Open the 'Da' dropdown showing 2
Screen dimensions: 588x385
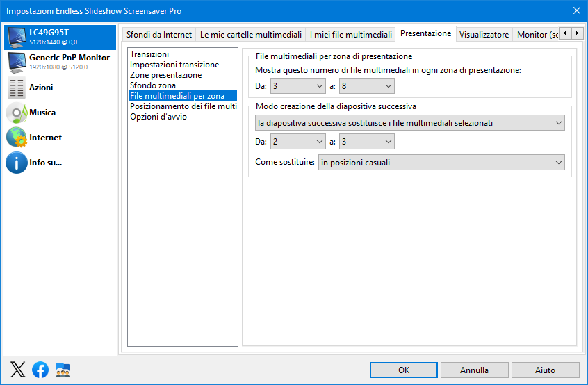click(x=297, y=142)
